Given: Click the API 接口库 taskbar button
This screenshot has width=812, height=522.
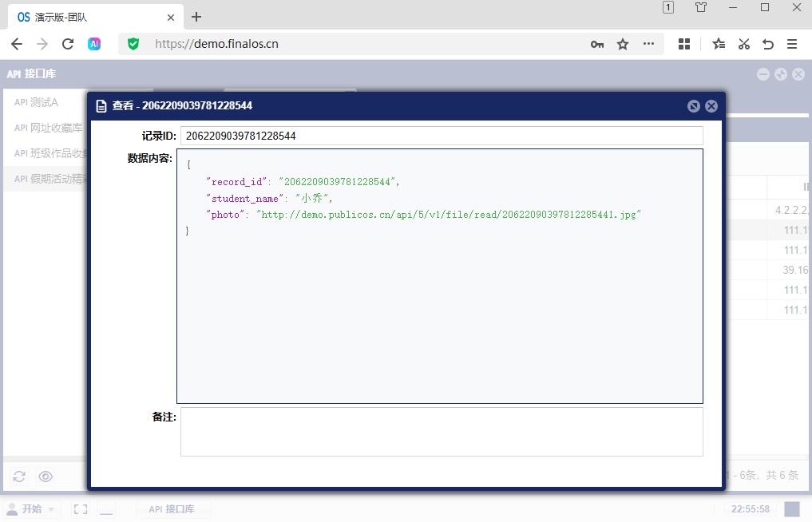Looking at the screenshot, I should click(172, 509).
